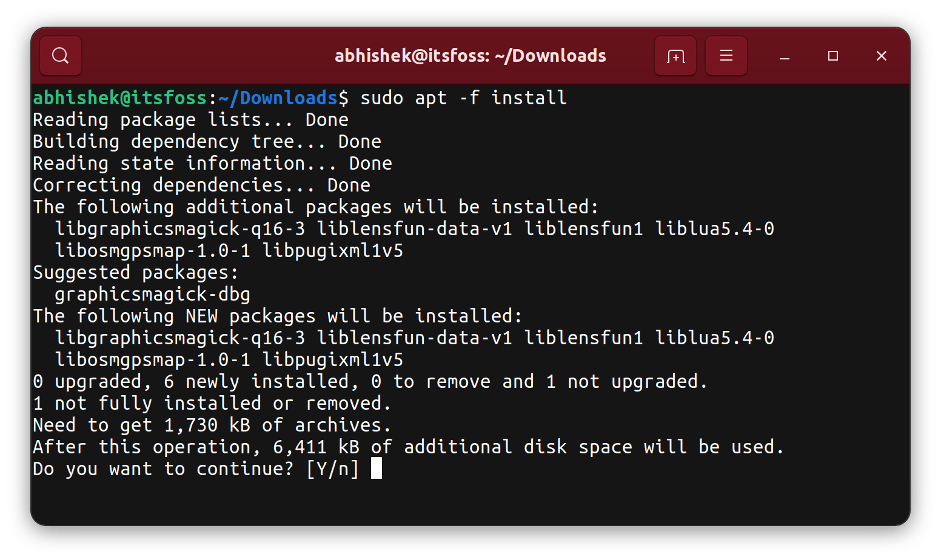Image resolution: width=941 pixels, height=560 pixels.
Task: Select the new tab icon in the header bar
Action: coord(675,55)
